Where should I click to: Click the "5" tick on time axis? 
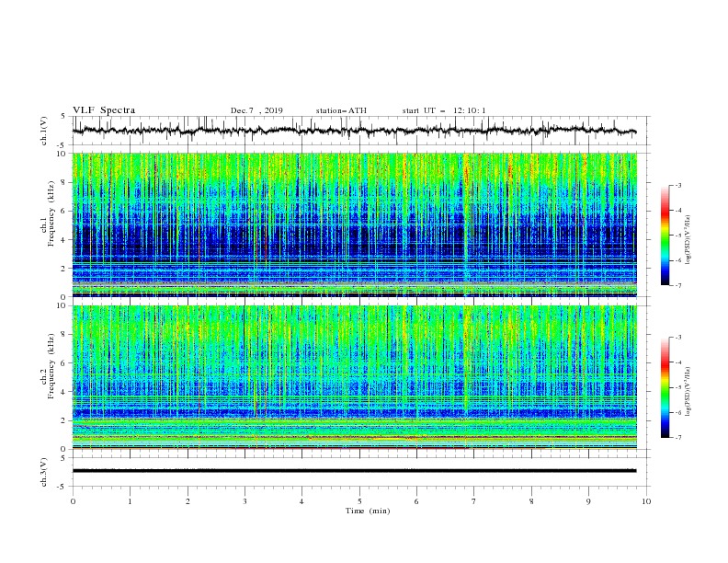(x=359, y=501)
